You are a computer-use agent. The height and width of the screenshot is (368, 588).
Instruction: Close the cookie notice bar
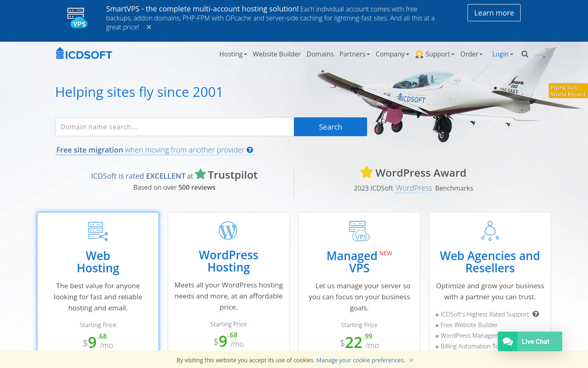coord(412,360)
